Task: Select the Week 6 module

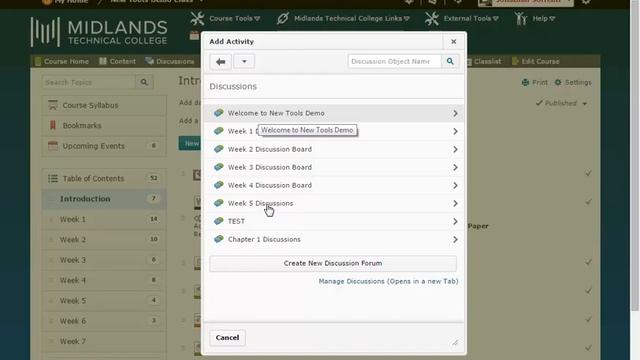Action: tap(104, 321)
